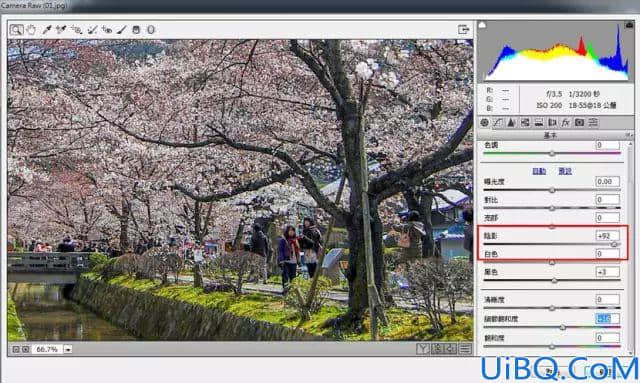The image size is (640, 383).
Task: Switch to the Tone Curve tab
Action: pyautogui.click(x=498, y=122)
